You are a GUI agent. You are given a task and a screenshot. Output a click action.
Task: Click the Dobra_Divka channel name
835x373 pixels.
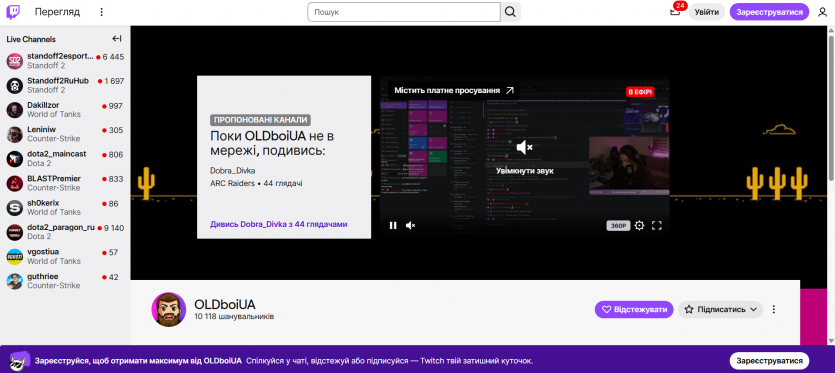233,171
